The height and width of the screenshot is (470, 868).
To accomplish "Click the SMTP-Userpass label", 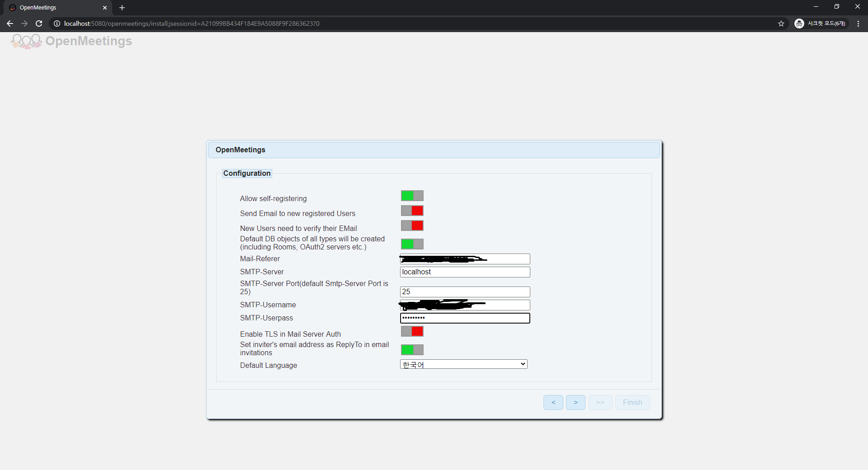I will click(x=267, y=318).
